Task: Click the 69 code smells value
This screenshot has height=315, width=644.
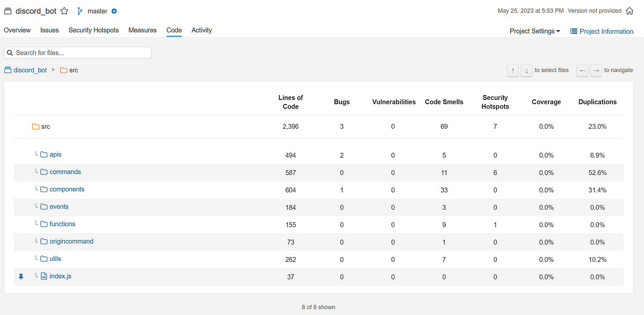Action: tap(444, 127)
